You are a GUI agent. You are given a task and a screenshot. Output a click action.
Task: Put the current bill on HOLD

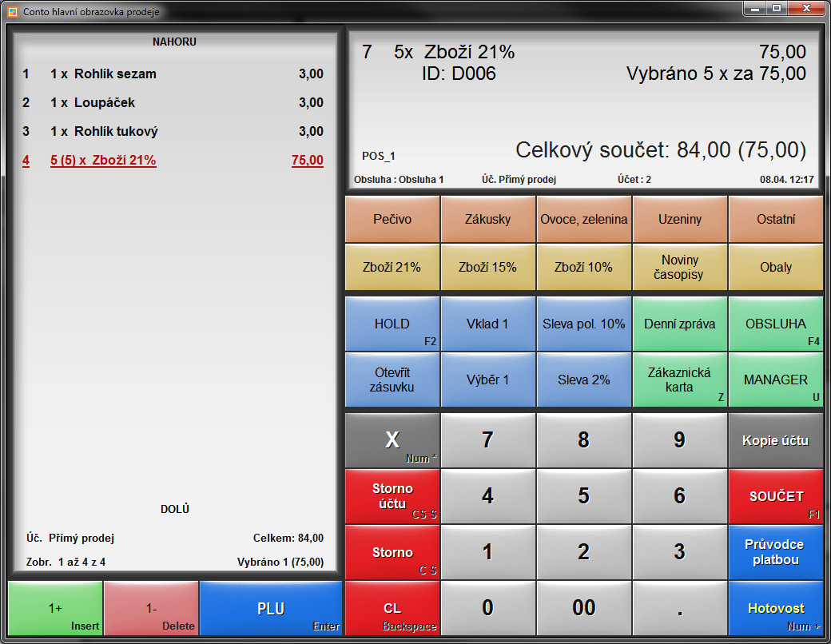tap(392, 324)
